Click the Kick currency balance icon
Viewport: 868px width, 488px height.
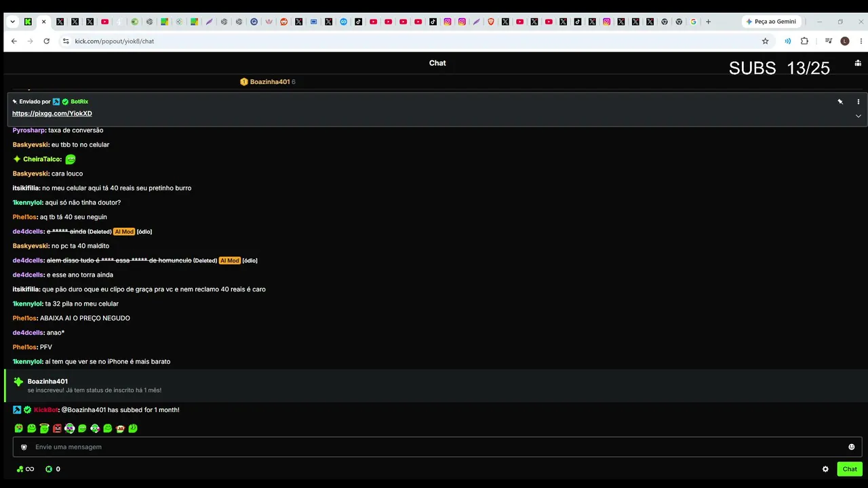[49, 469]
